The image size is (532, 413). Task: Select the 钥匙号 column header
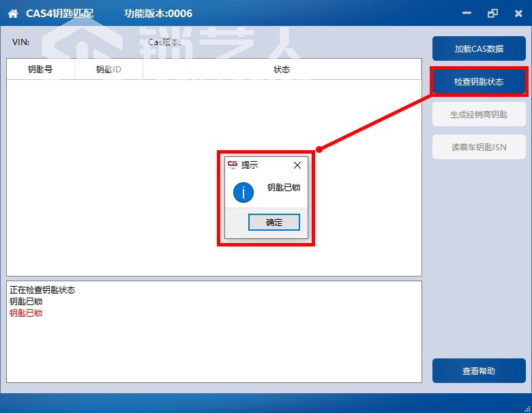[40, 69]
